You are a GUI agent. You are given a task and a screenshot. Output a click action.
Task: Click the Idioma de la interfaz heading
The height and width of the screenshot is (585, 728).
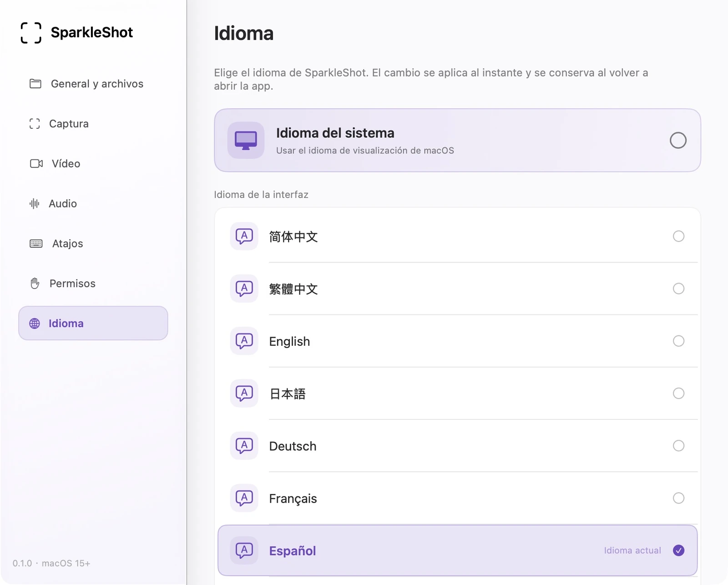pos(261,195)
